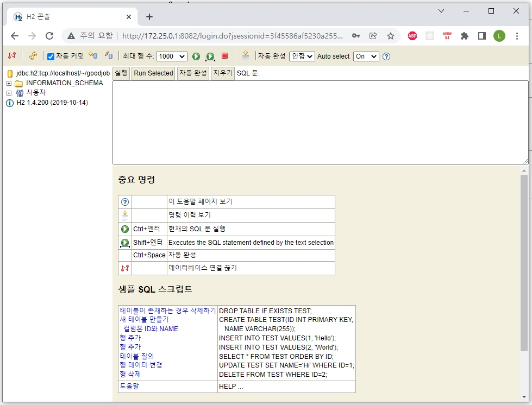Refresh the database object tree
This screenshot has width=532, height=405.
pos(33,56)
